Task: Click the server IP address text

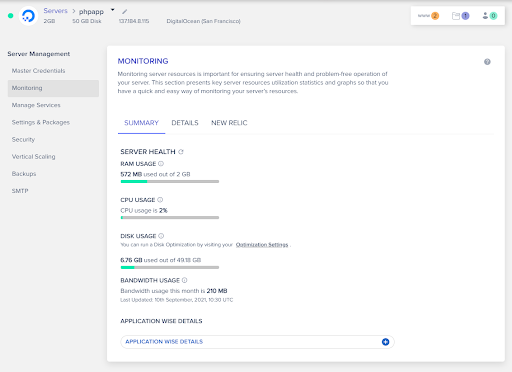Action: 134,21
